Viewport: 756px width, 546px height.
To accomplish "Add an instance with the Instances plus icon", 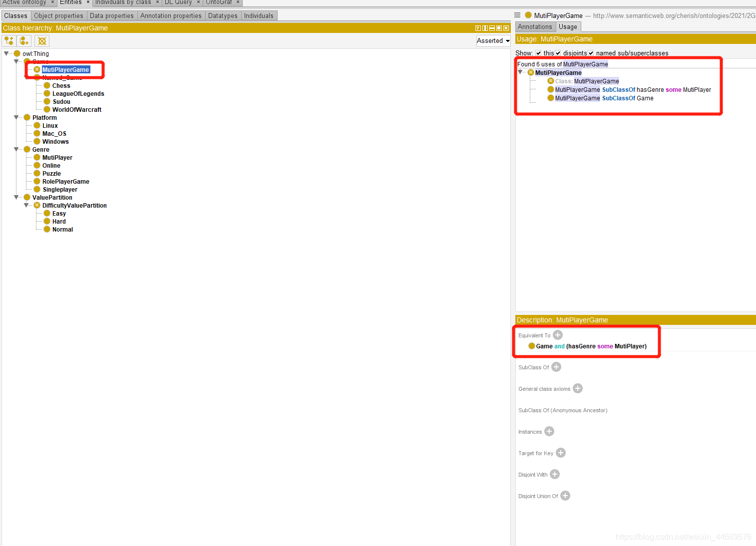I will (549, 431).
